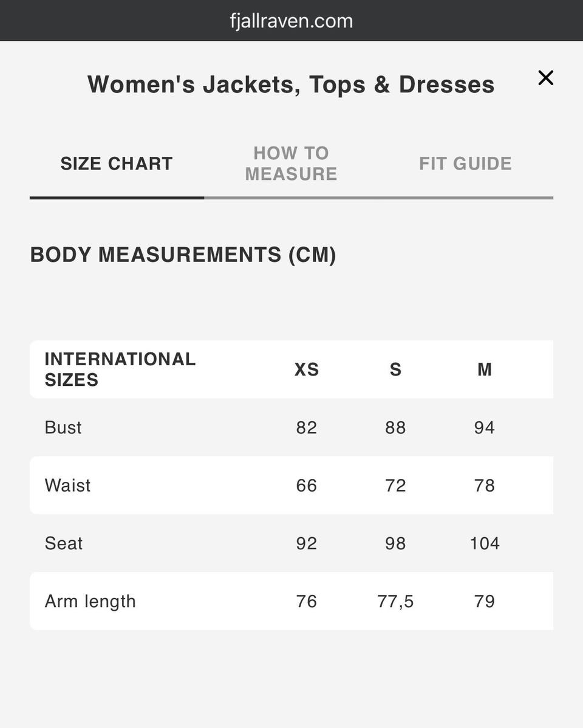The height and width of the screenshot is (728, 583).
Task: Tap the fjallraven.com address bar
Action: pos(291,21)
